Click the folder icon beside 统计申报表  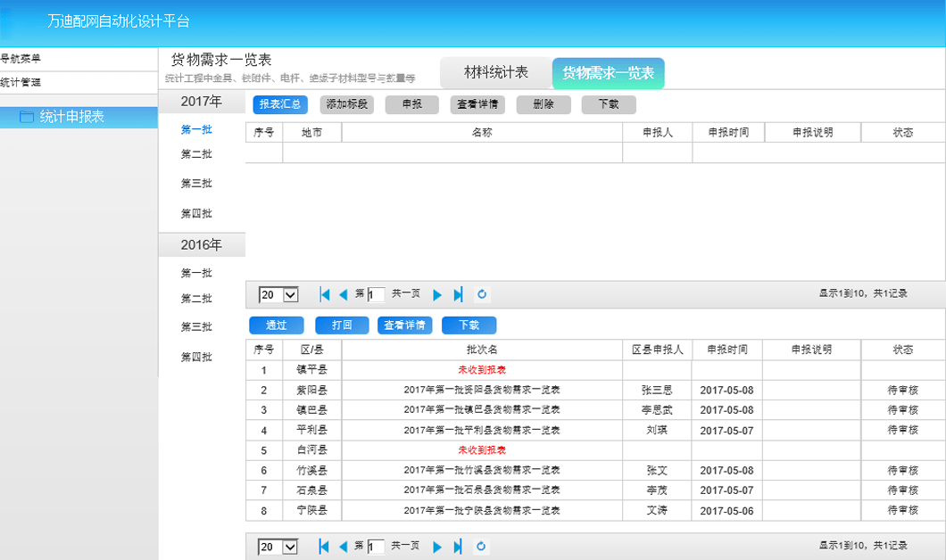click(x=27, y=116)
